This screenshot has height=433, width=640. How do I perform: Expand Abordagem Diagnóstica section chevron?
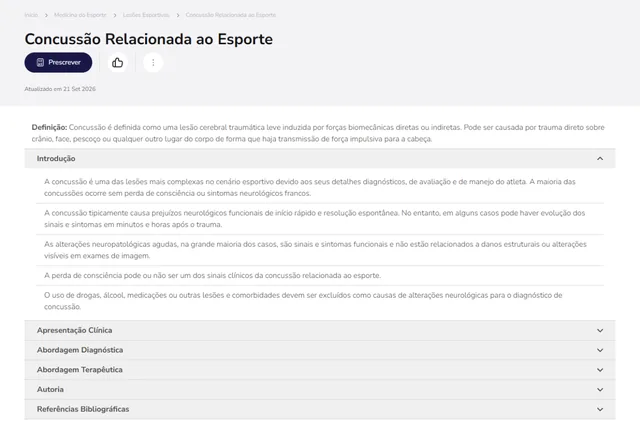600,350
